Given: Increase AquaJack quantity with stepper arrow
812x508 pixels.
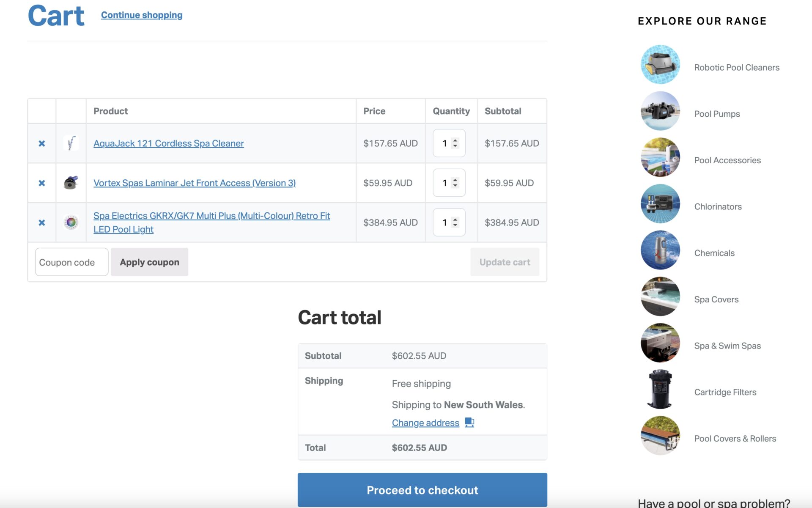Looking at the screenshot, I should point(455,140).
